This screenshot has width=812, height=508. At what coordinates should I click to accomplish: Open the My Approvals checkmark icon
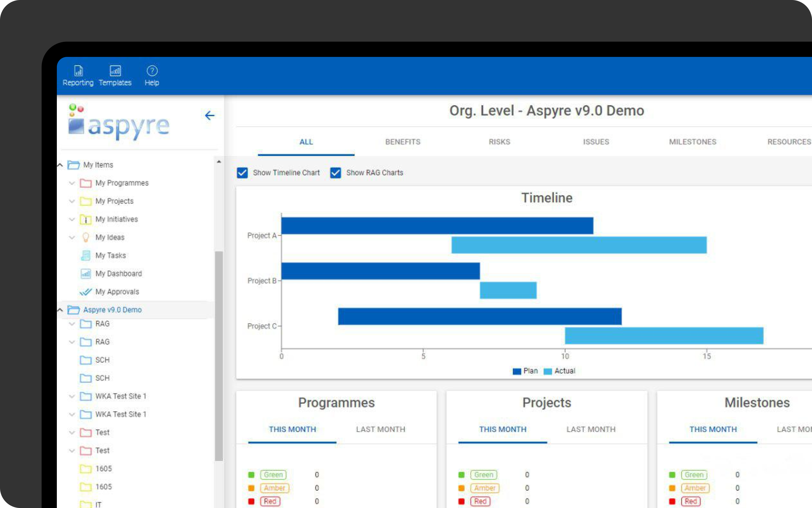coord(86,292)
